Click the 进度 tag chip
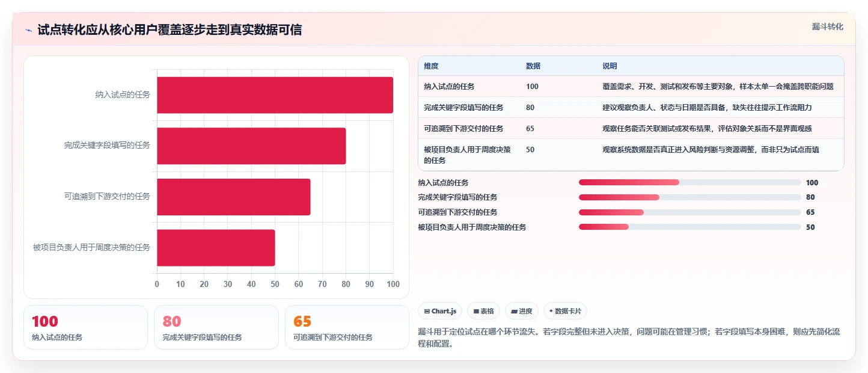868x373 pixels. pos(522,311)
